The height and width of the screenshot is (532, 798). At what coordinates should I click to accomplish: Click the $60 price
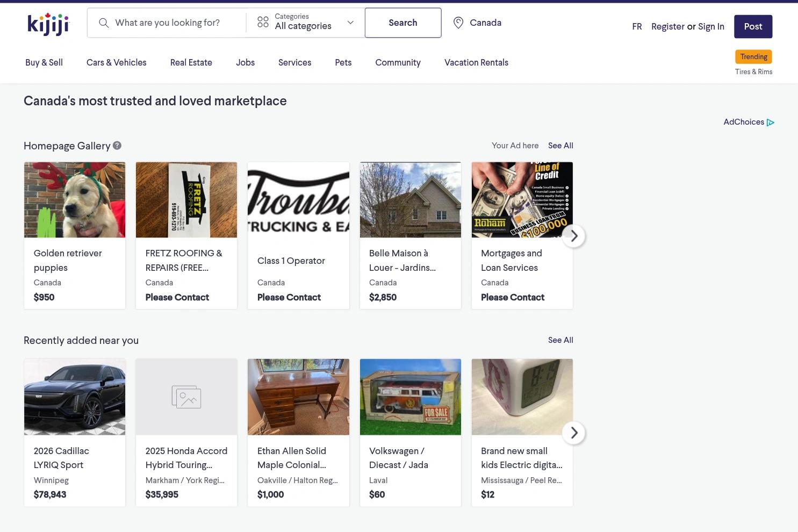point(377,494)
